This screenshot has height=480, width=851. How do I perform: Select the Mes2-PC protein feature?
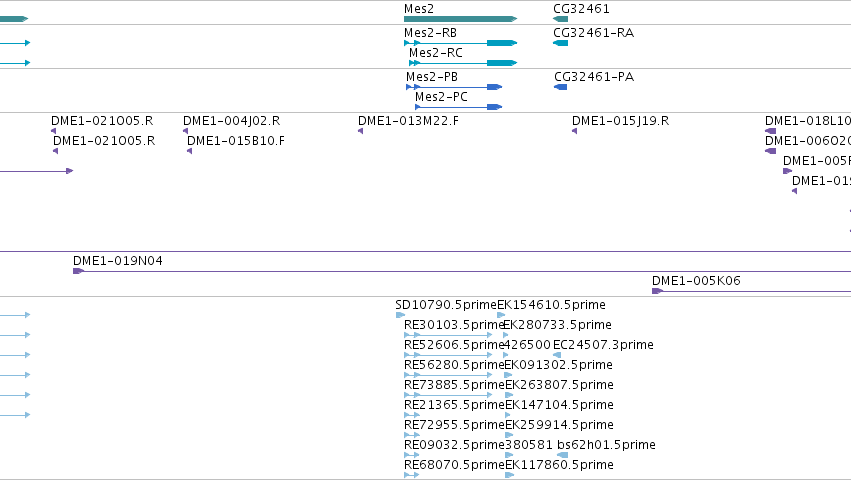click(x=458, y=107)
